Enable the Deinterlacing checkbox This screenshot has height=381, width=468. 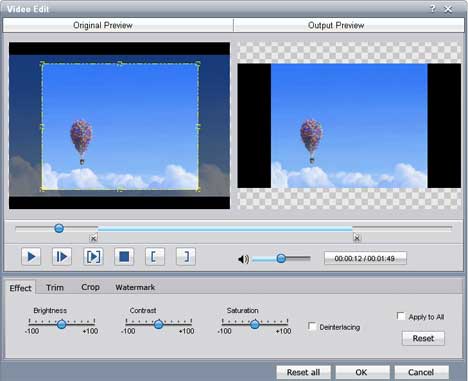coord(312,326)
